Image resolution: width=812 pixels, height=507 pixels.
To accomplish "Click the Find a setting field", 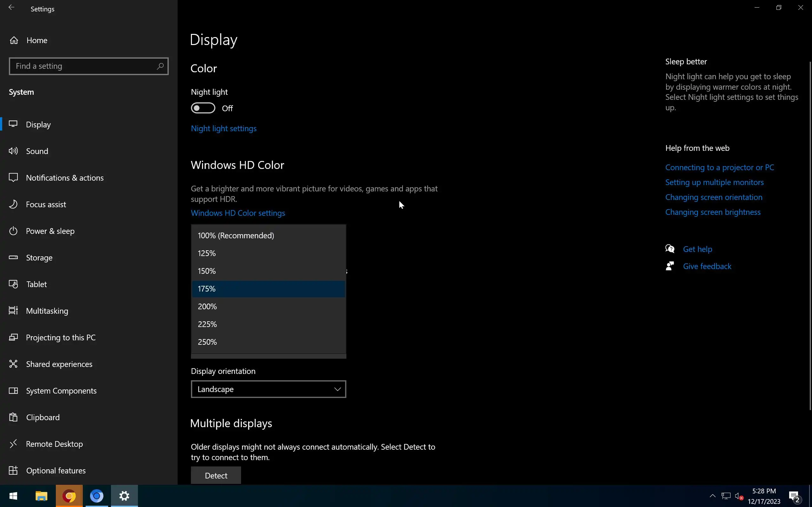I will 84,66.
